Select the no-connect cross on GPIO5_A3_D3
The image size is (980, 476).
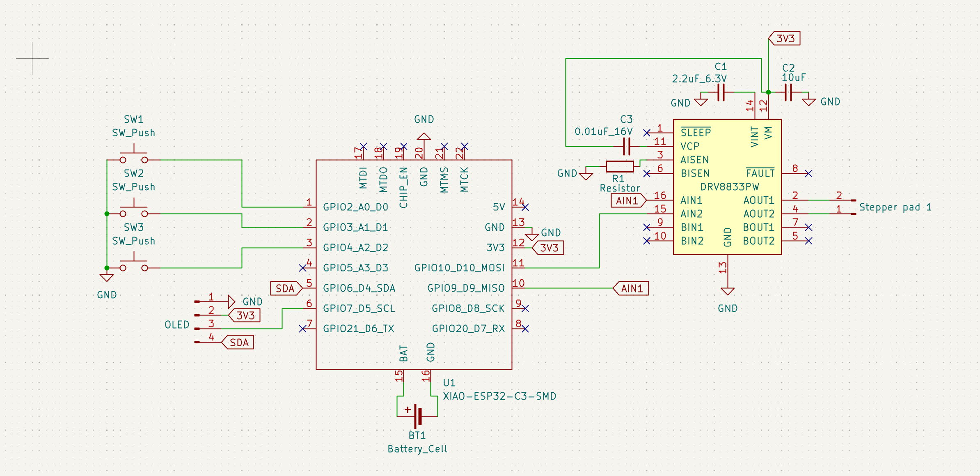(303, 267)
